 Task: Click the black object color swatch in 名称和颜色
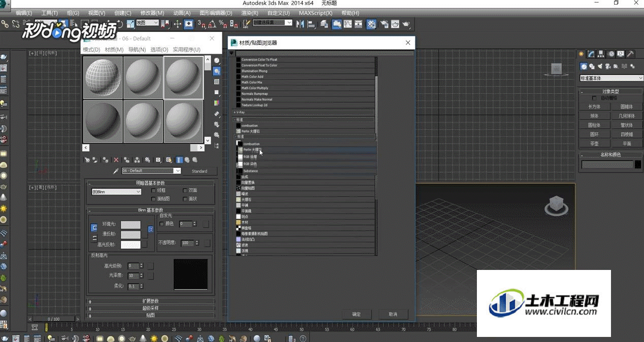pos(638,164)
